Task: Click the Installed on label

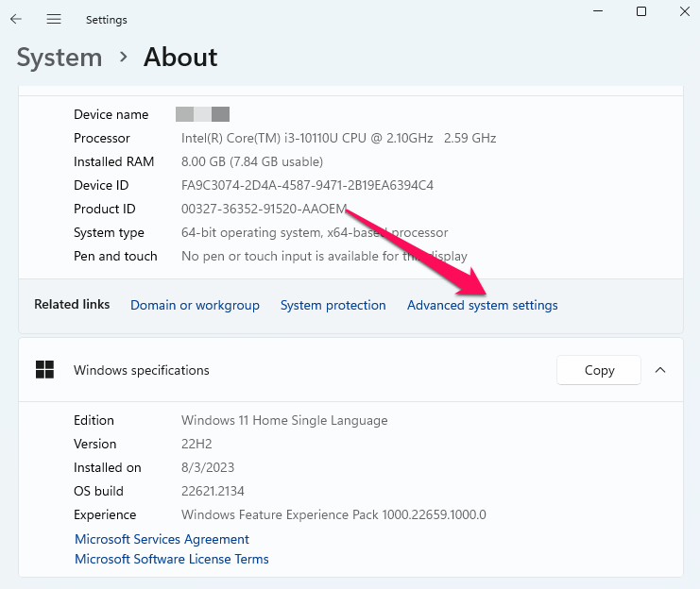Action: pyautogui.click(x=107, y=467)
